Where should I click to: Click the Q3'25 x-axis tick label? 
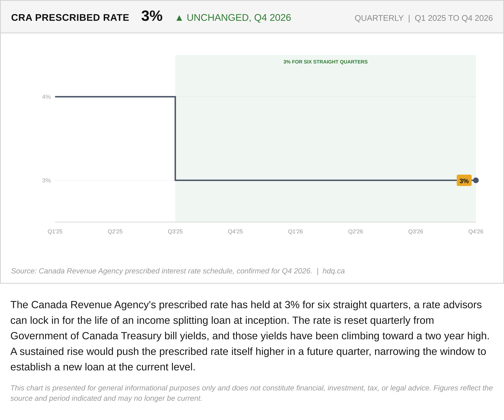click(x=175, y=231)
